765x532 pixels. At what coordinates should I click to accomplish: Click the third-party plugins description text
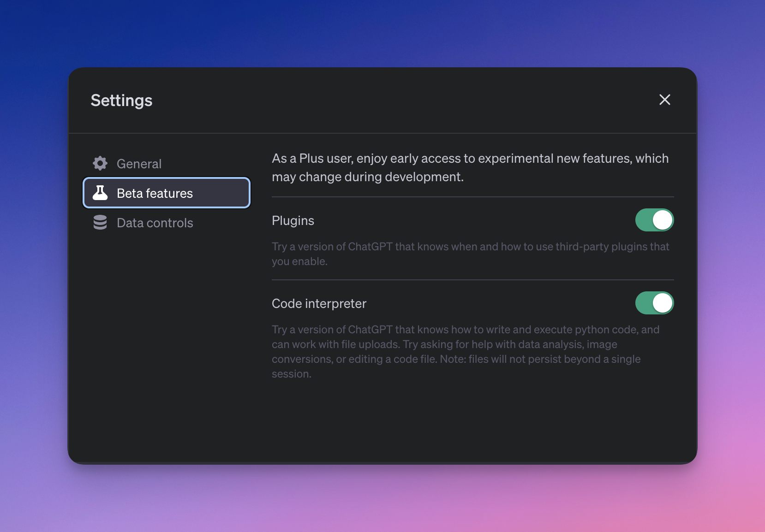coord(470,254)
